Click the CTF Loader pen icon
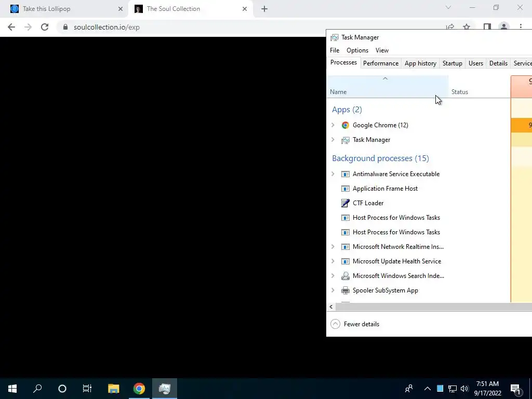Viewport: 532px width, 399px height. tap(345, 203)
